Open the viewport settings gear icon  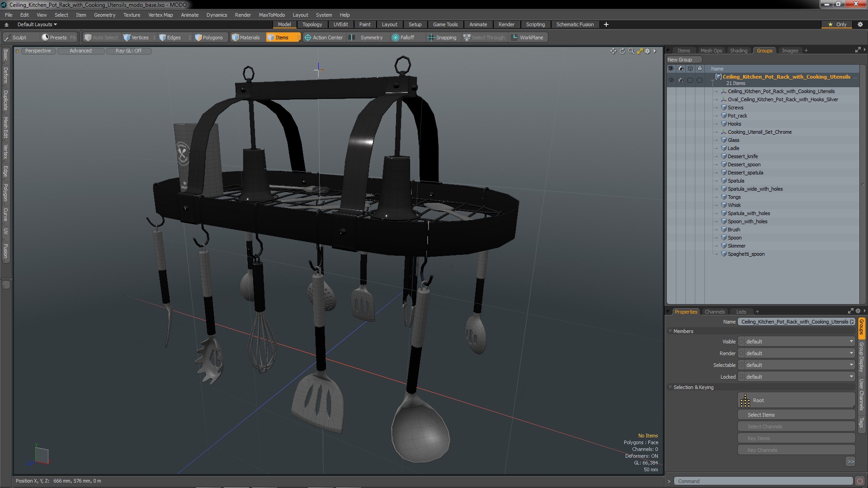coord(647,51)
